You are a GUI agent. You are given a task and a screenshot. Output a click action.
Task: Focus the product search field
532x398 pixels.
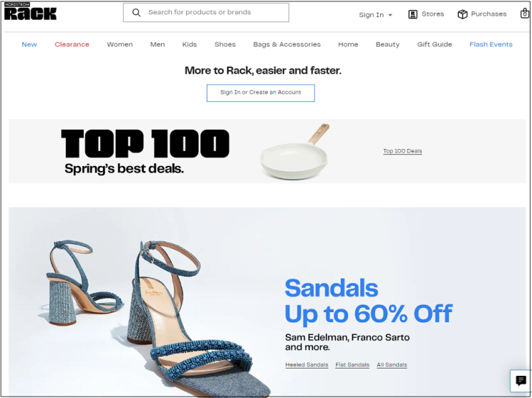click(x=206, y=13)
